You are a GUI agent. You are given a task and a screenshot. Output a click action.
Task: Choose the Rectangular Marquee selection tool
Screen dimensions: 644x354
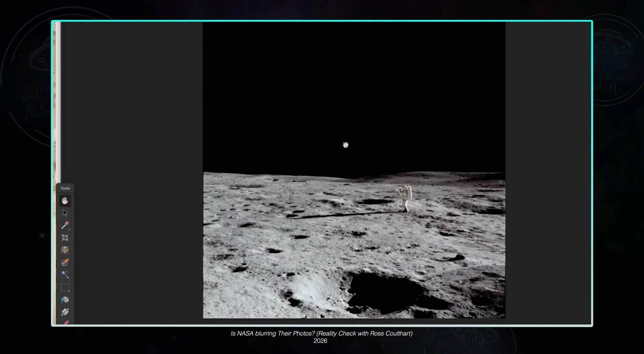(65, 287)
